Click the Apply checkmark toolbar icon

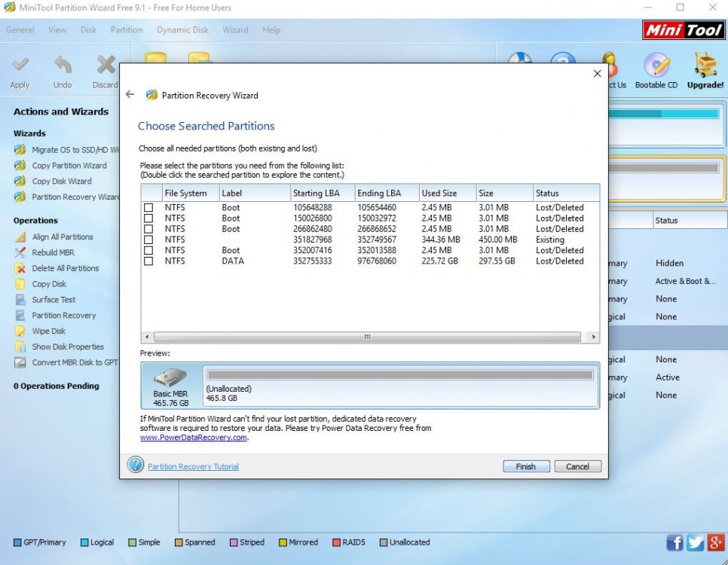(20, 66)
